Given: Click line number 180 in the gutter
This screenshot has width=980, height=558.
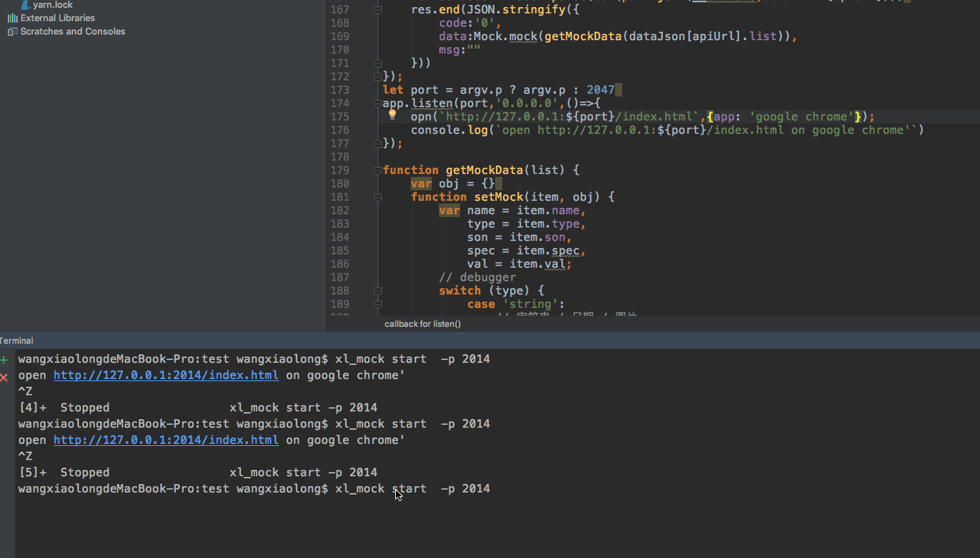Looking at the screenshot, I should 340,184.
